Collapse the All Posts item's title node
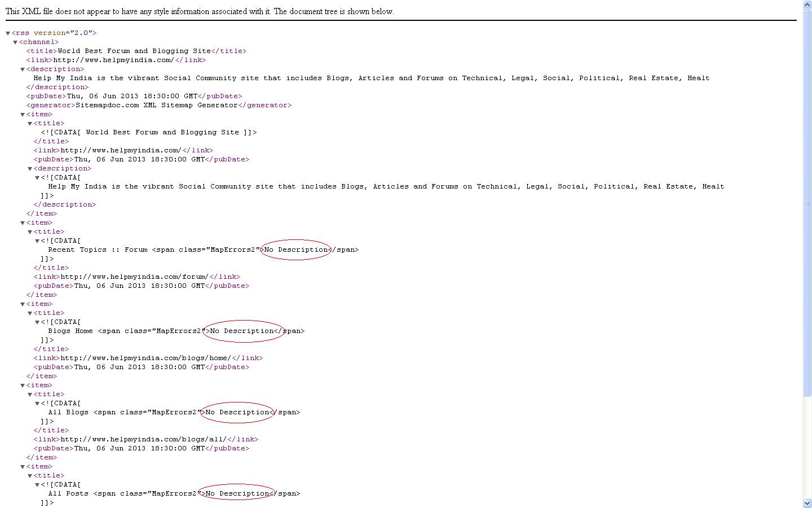Screen dimensions: 812x508 pyautogui.click(x=30, y=476)
